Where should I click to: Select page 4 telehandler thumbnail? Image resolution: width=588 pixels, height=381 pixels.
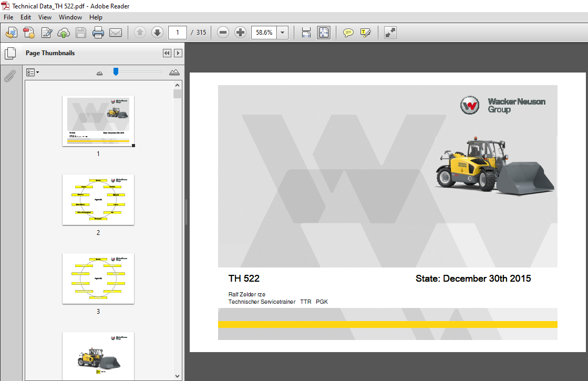98,356
